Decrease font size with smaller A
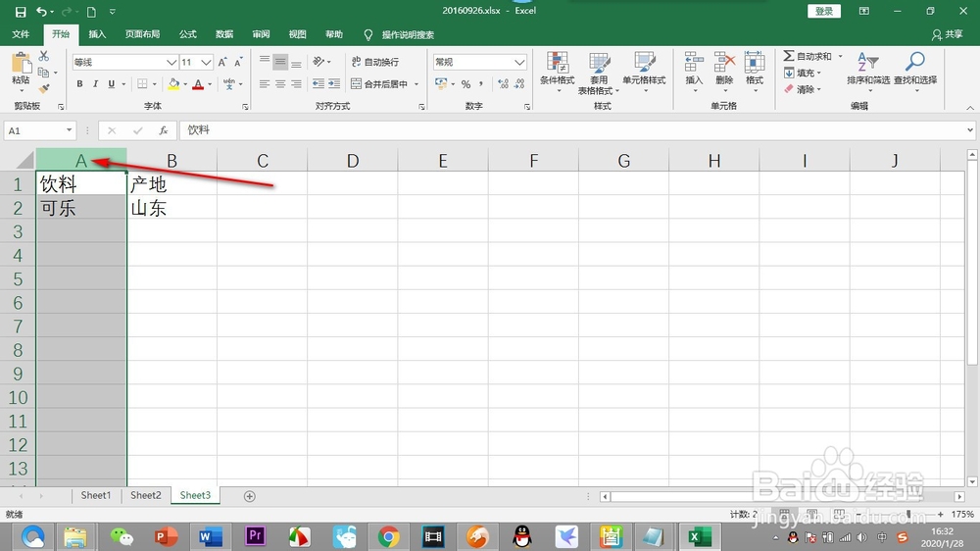Image resolution: width=980 pixels, height=551 pixels. [x=238, y=62]
